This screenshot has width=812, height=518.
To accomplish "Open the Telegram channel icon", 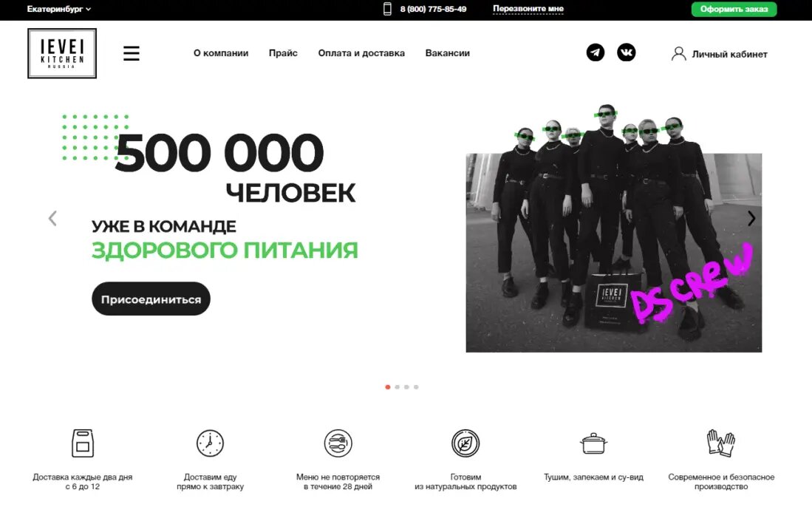I will 595,53.
